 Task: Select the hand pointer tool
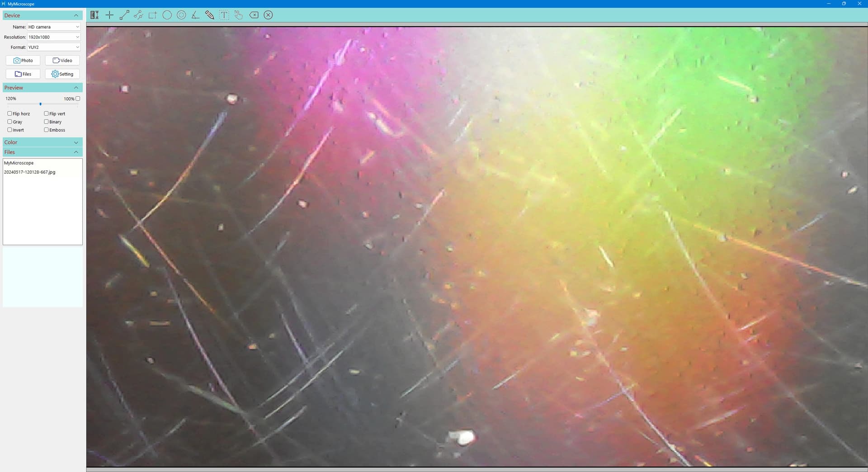coord(239,15)
